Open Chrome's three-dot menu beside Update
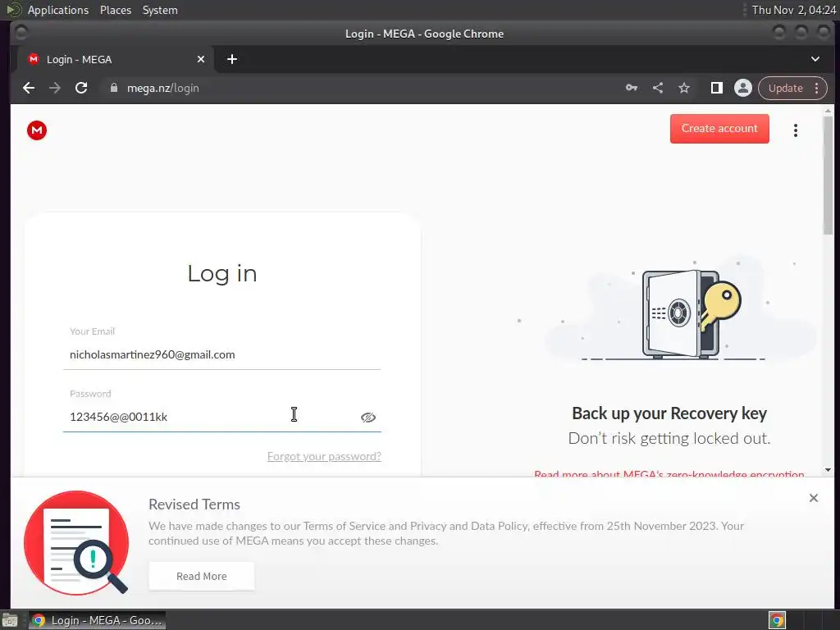This screenshot has height=630, width=840. click(x=816, y=88)
